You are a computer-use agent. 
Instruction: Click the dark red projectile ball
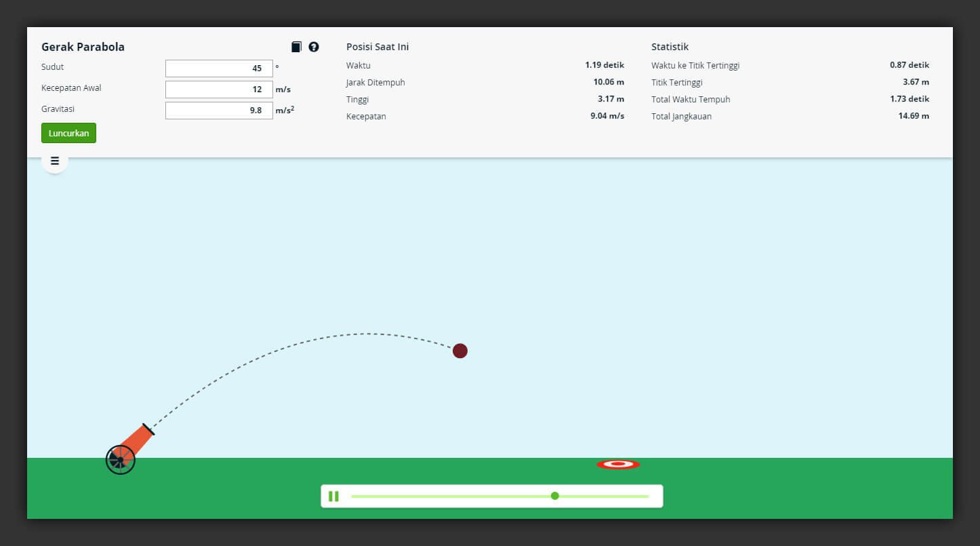tap(460, 351)
